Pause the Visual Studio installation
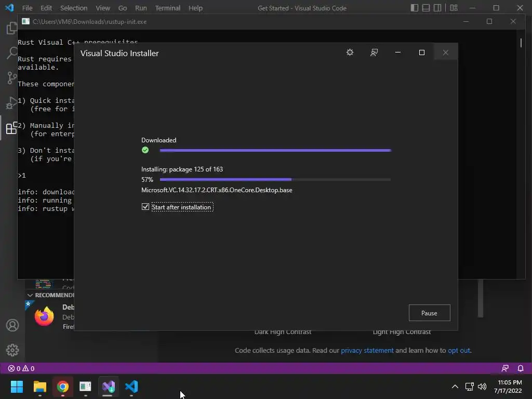Image resolution: width=532 pixels, height=399 pixels. (429, 313)
